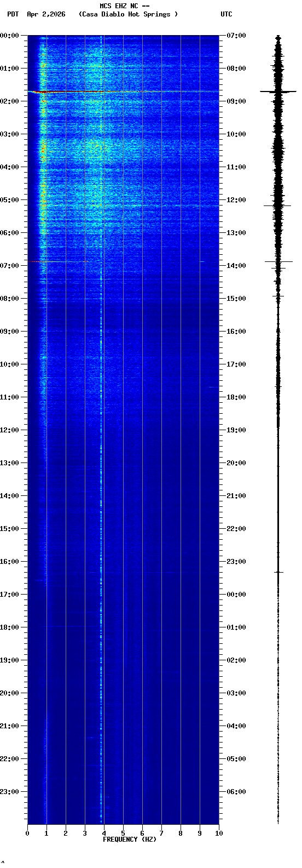Screen dimensions: 302x868
Task: Click the '3' frequency axis tick label
Action: click(x=85, y=833)
